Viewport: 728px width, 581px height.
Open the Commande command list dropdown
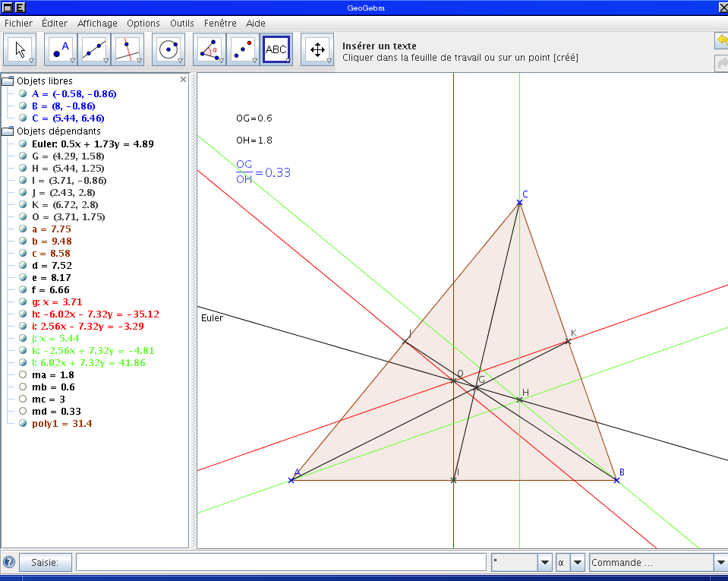pos(721,562)
